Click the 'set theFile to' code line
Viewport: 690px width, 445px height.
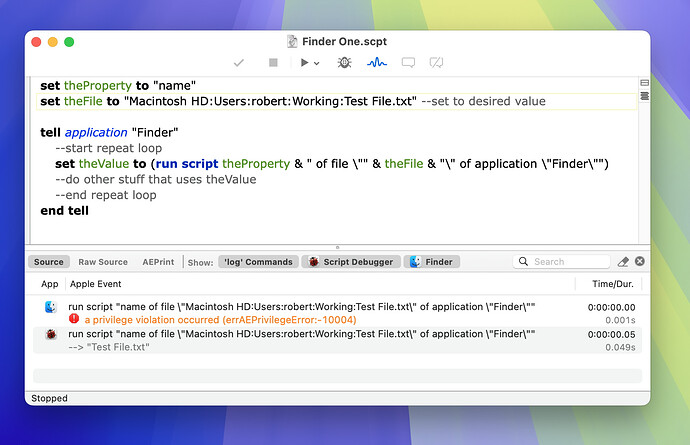[x=293, y=101]
